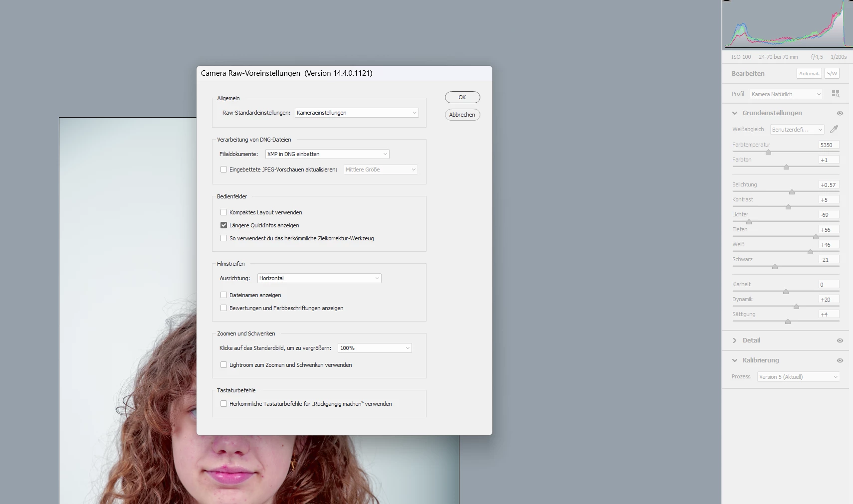Click the f/4,5 aperture text
The height and width of the screenshot is (504, 853).
click(817, 57)
